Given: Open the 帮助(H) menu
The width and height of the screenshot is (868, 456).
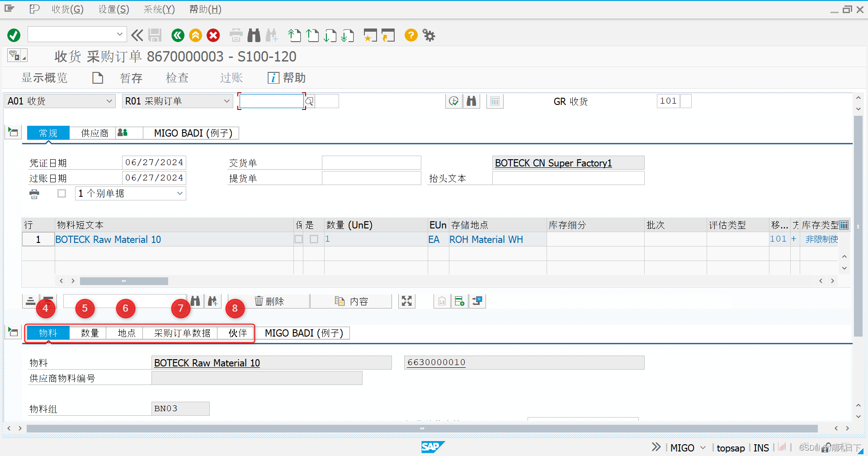Looking at the screenshot, I should (x=205, y=9).
